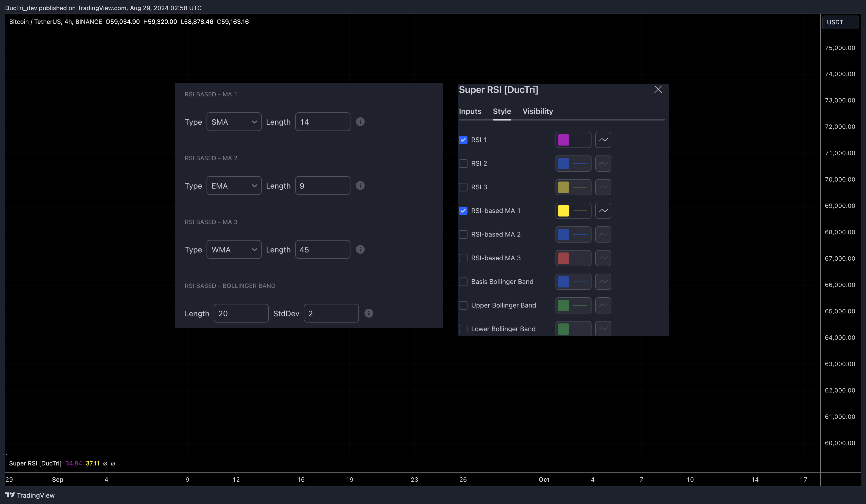Click the Bollinger Length field showing 20

(241, 313)
